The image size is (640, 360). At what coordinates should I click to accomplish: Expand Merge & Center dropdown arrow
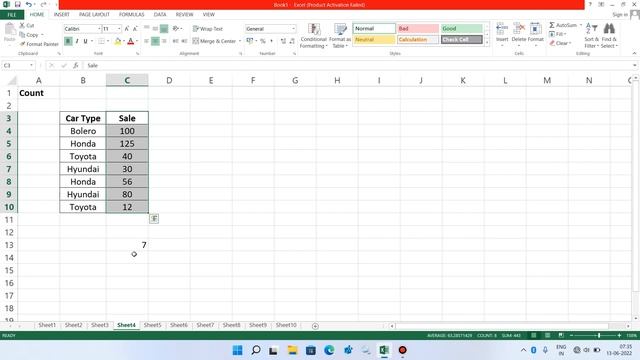(240, 41)
